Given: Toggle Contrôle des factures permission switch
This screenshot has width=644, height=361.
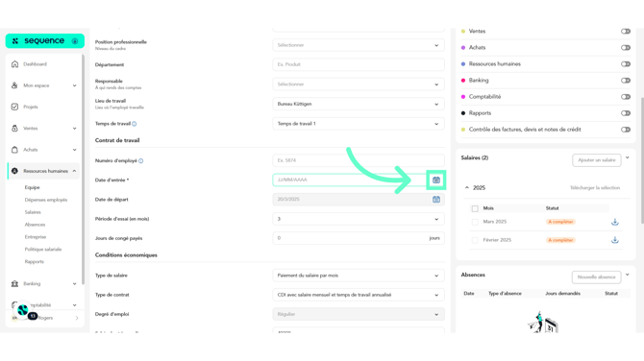Looking at the screenshot, I should coord(625,130).
